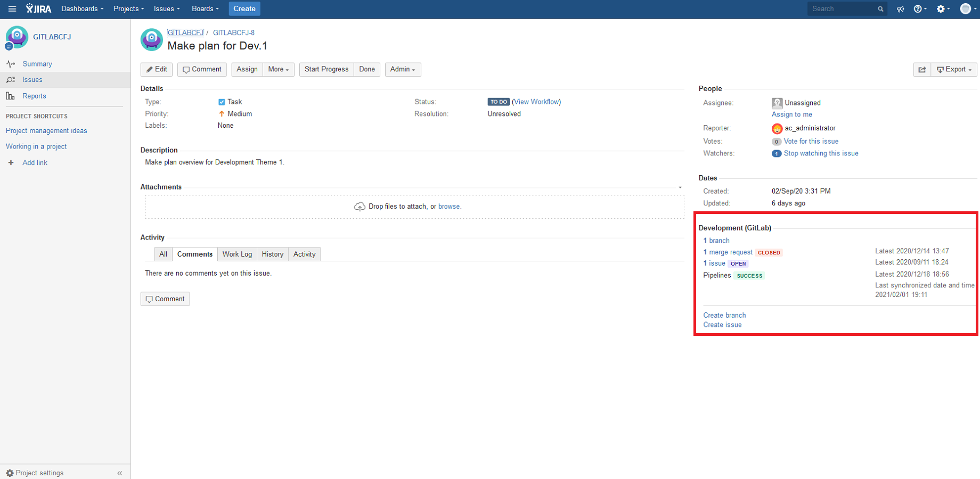
Task: Click the Assign button
Action: pos(247,70)
